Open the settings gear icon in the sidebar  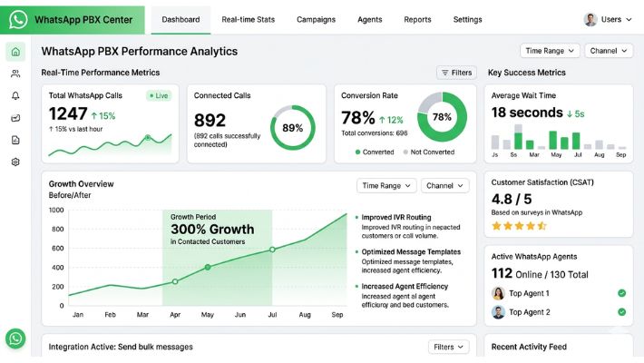(x=15, y=162)
